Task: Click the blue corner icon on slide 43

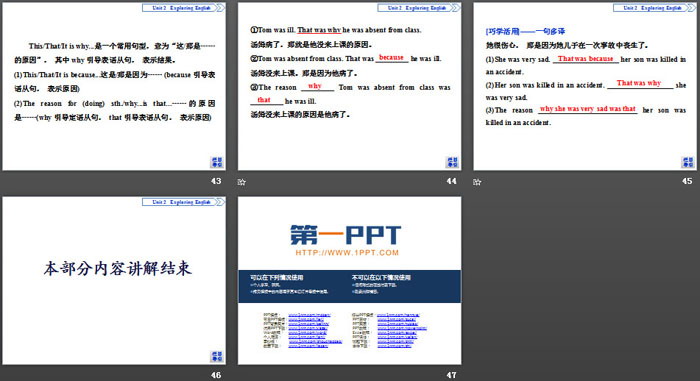Action: 217,162
